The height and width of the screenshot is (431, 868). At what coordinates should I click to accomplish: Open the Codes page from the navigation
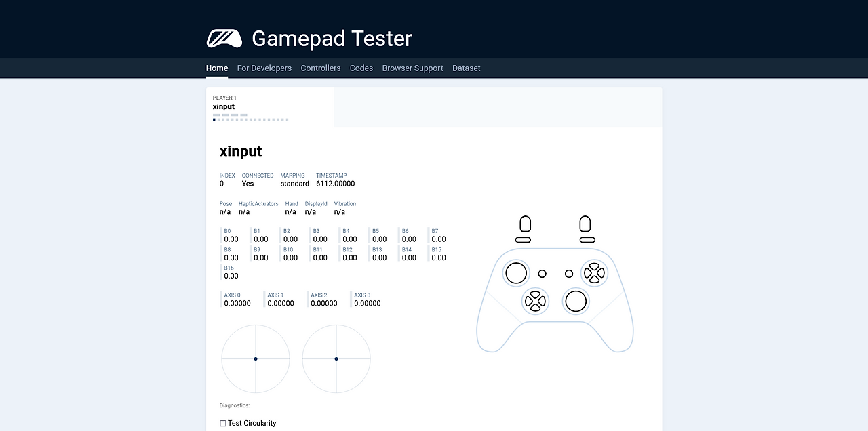[361, 68]
